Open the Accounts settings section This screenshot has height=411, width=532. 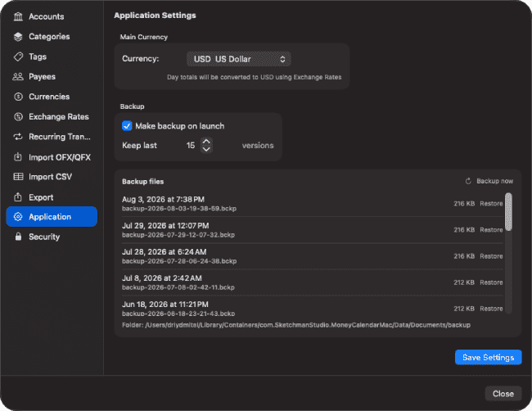(52, 16)
